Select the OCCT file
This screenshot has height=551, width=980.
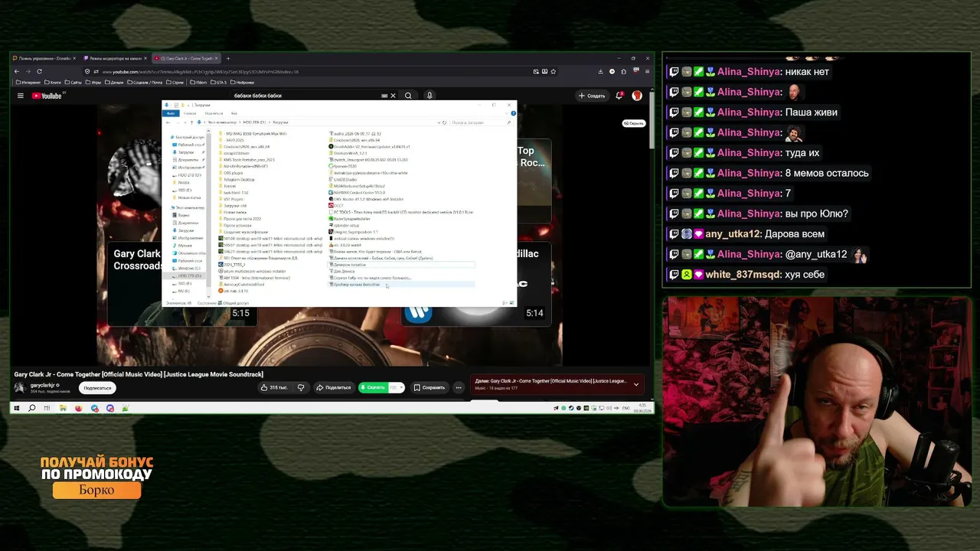pos(337,206)
